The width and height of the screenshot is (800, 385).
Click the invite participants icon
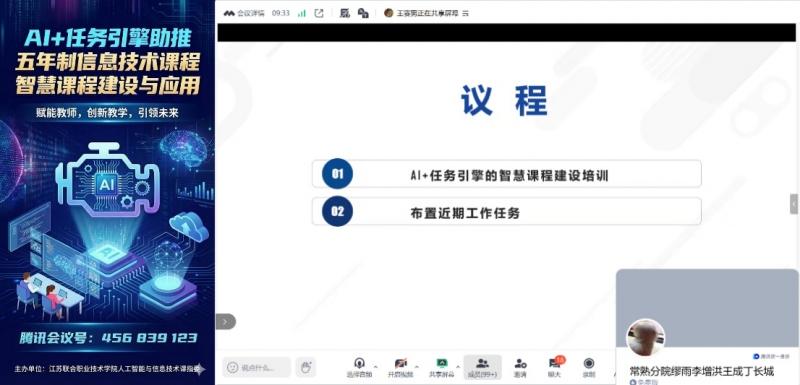520,367
